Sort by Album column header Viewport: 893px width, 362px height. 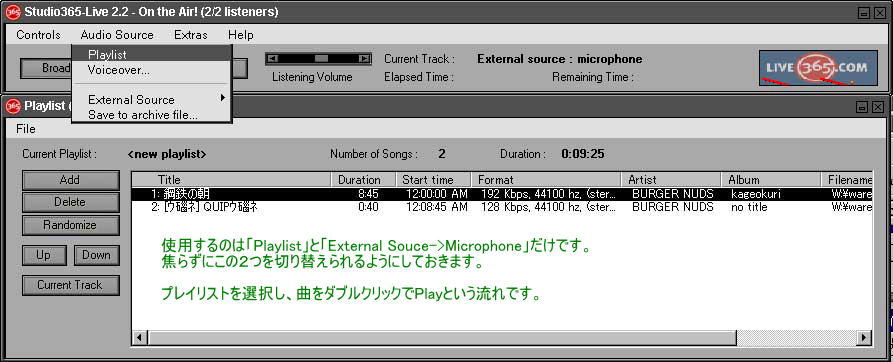coord(771,180)
